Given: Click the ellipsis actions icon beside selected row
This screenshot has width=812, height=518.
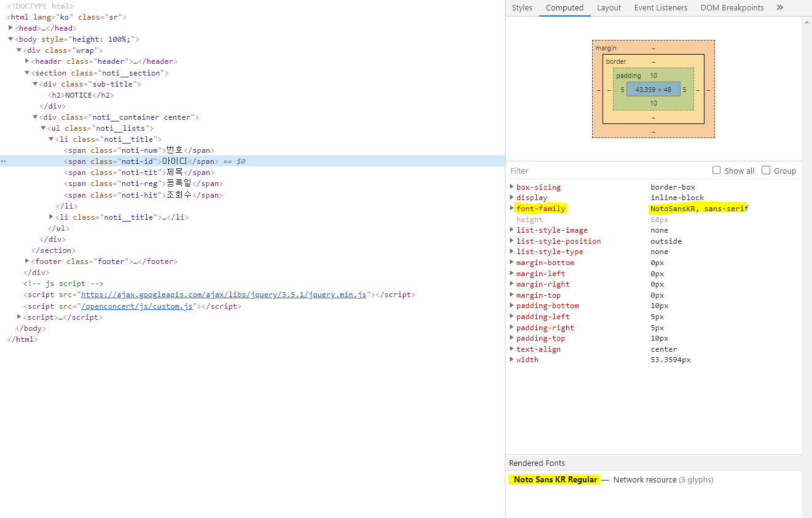Looking at the screenshot, I should point(4,161).
